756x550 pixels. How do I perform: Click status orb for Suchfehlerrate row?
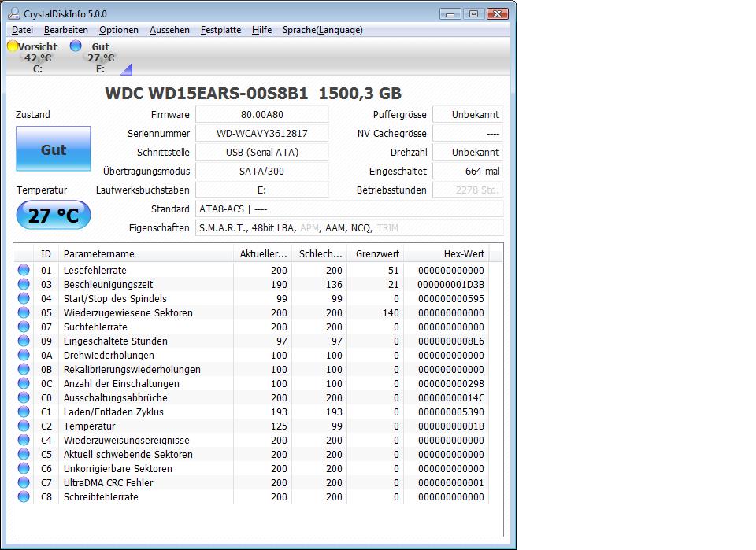pyautogui.click(x=24, y=327)
